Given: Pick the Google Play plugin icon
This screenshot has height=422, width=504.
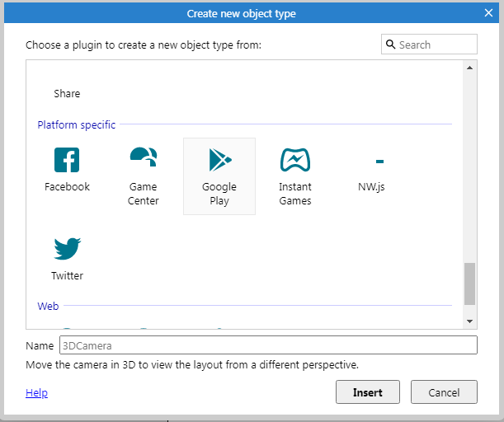Looking at the screenshot, I should [x=220, y=160].
